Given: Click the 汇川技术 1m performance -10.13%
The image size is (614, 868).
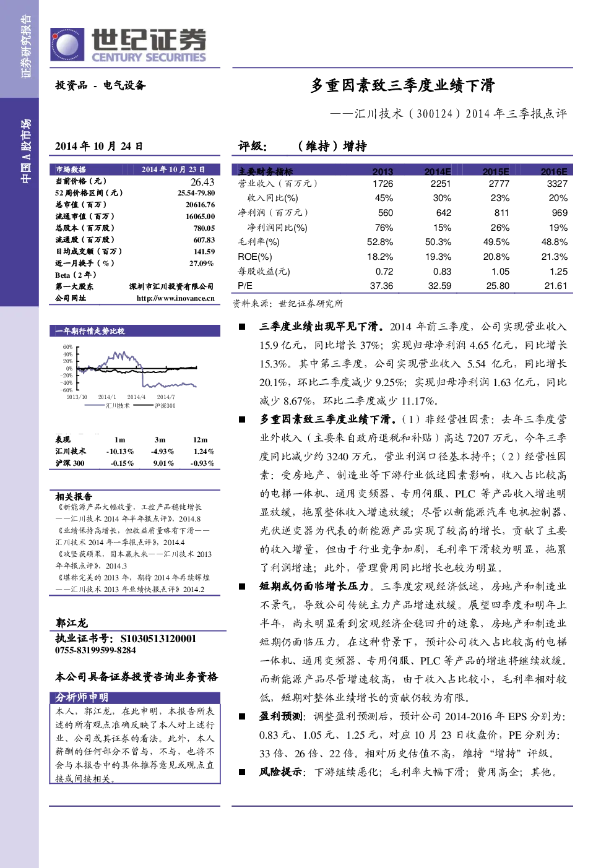Looking at the screenshot, I should [x=119, y=452].
